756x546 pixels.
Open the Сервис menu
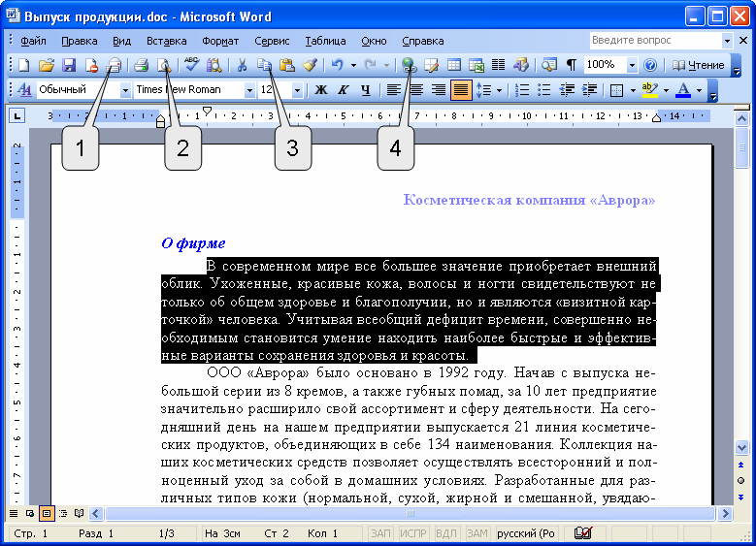pyautogui.click(x=272, y=41)
